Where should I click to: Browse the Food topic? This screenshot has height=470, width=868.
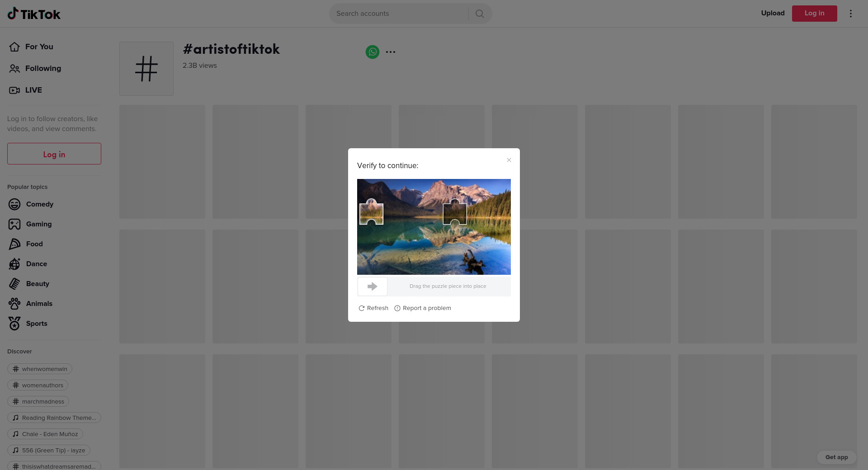click(25, 244)
